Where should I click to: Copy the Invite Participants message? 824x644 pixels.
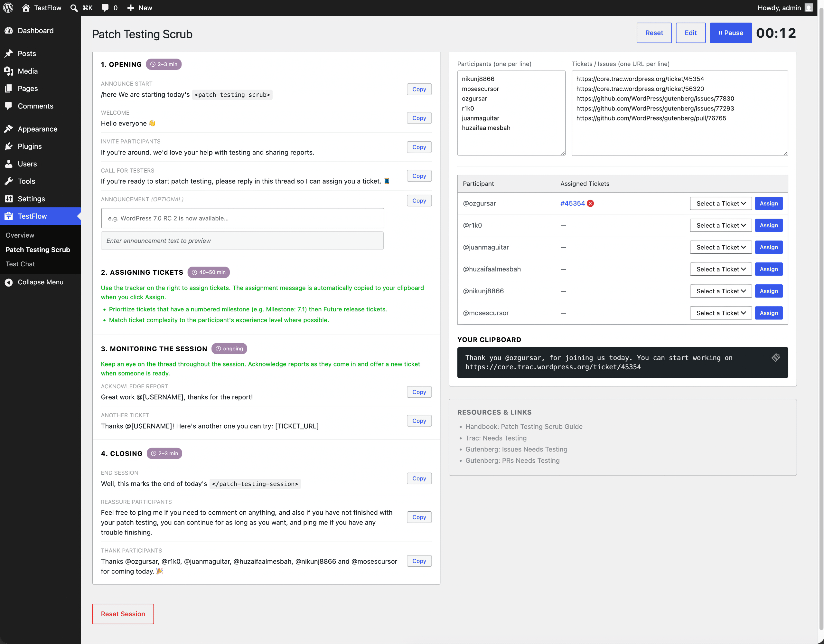pos(419,147)
